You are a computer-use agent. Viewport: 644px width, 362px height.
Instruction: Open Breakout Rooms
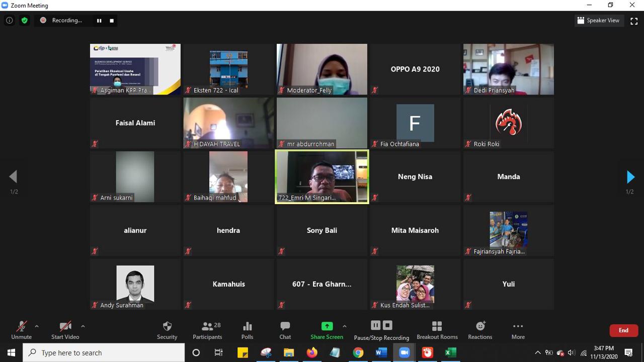point(437,330)
